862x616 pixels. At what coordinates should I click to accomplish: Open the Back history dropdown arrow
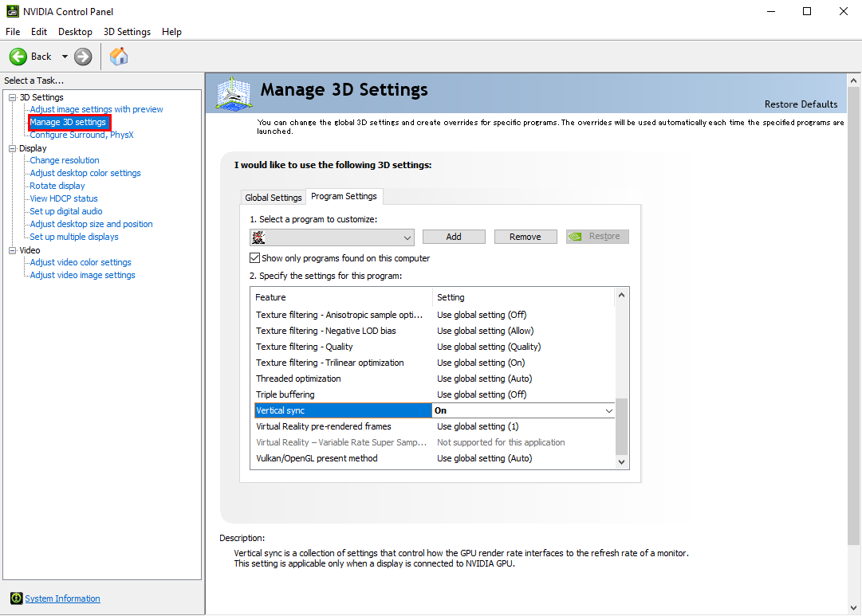click(65, 57)
